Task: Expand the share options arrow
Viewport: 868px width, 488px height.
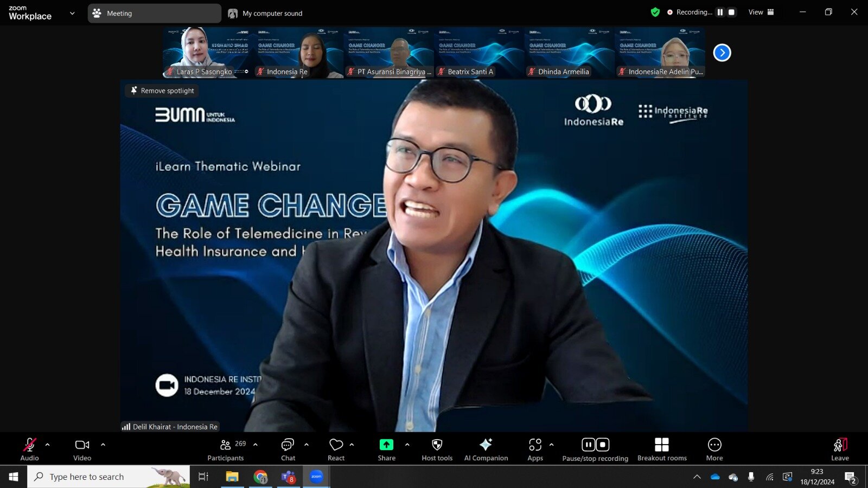Action: coord(407,445)
